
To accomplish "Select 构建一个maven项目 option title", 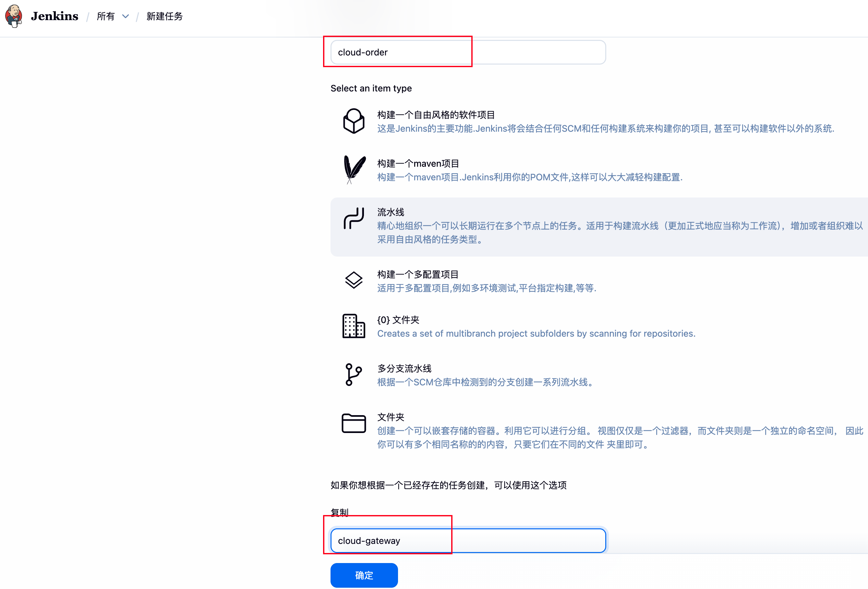I will pyautogui.click(x=418, y=163).
